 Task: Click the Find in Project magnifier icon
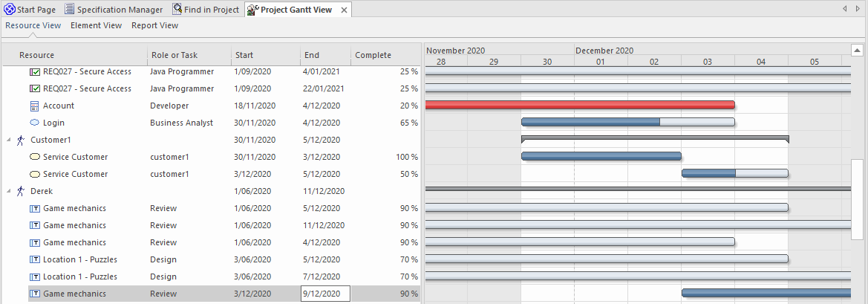177,10
